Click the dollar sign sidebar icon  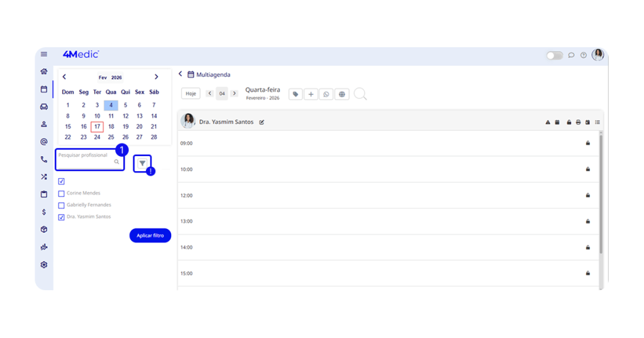(44, 212)
